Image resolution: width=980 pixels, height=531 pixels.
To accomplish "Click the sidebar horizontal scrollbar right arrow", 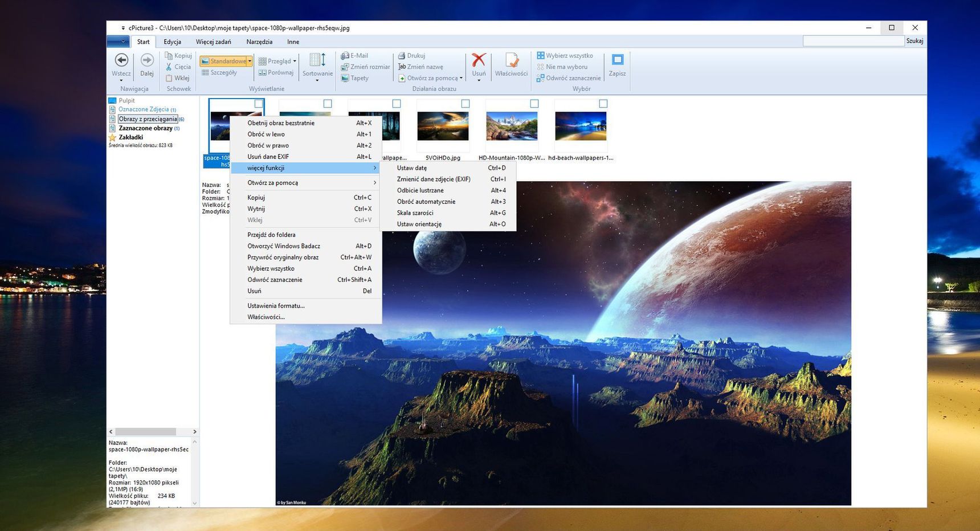I will (195, 432).
